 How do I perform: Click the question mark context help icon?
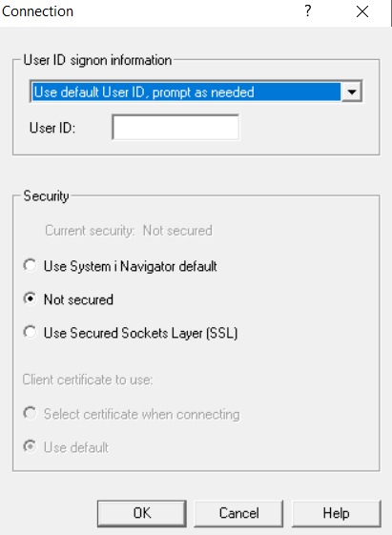308,11
